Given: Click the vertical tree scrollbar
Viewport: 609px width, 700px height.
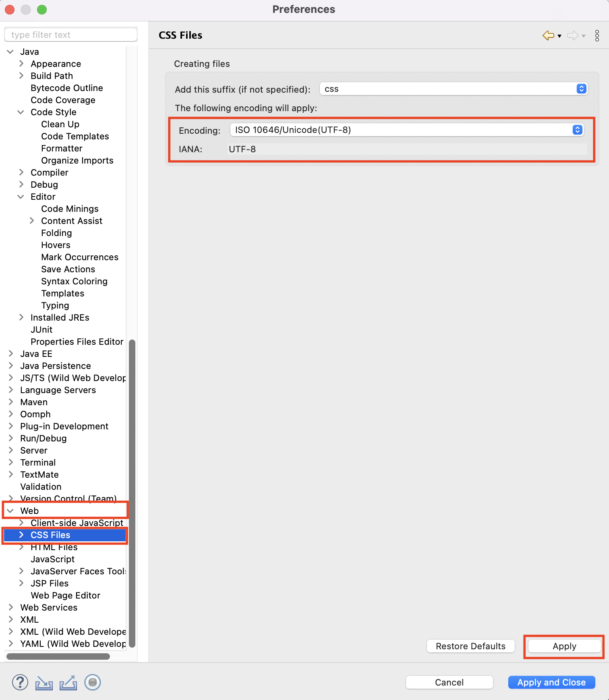Looking at the screenshot, I should (x=132, y=493).
